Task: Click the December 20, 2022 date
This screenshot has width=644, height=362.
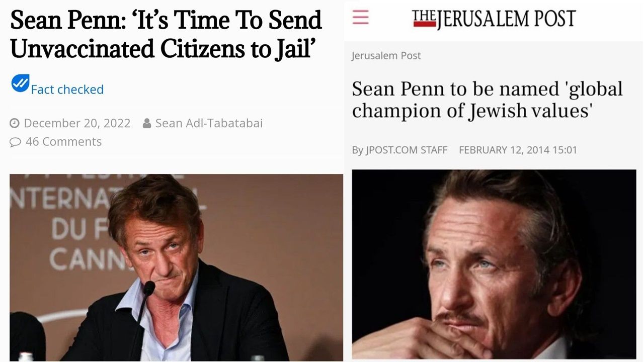Action: pyautogui.click(x=77, y=123)
